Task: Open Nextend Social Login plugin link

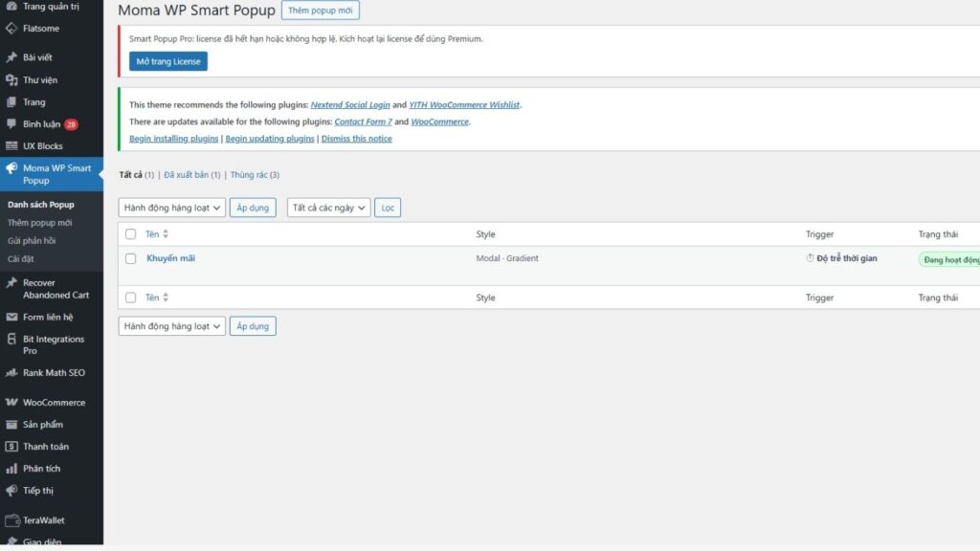Action: (350, 105)
